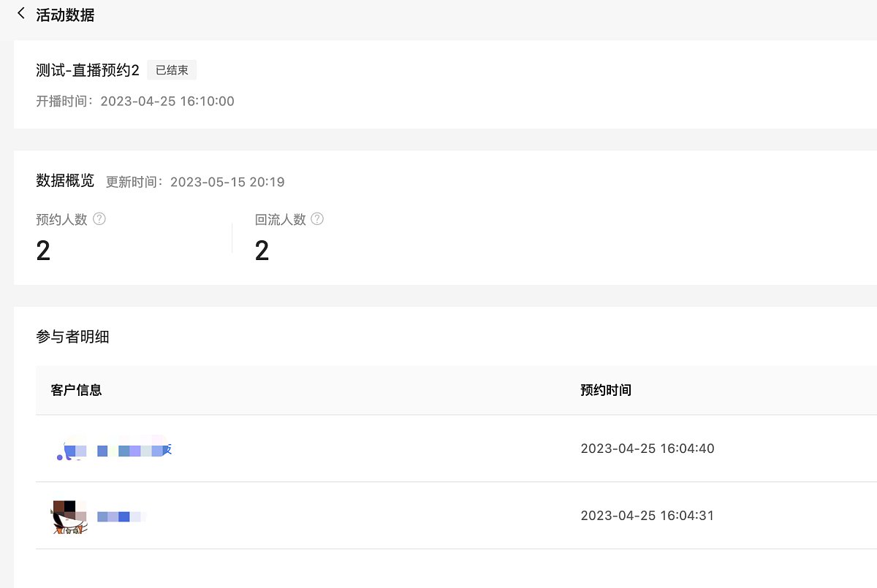This screenshot has width=877, height=588.
Task: Open the help icon next to 预约人数
Action: pos(99,218)
